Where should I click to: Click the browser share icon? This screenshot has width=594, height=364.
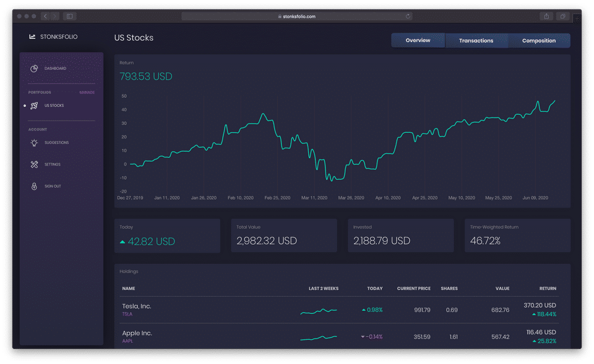[548, 16]
